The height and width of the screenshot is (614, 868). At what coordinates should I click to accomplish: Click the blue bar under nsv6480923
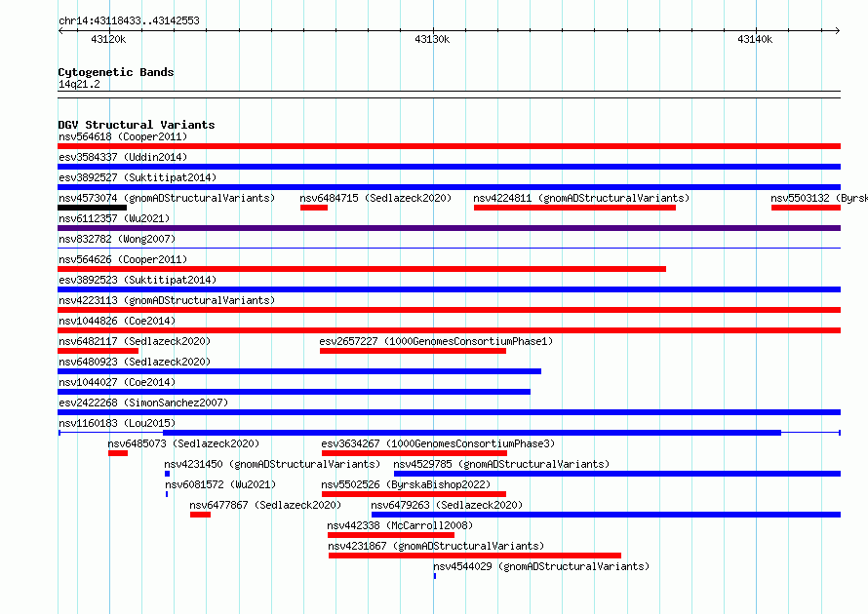(x=299, y=371)
